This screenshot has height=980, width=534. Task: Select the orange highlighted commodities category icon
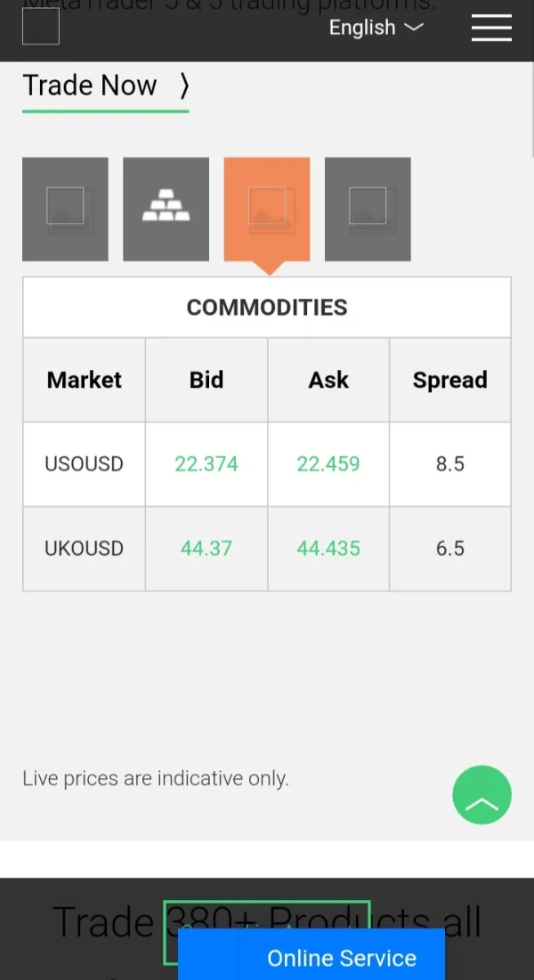267,209
